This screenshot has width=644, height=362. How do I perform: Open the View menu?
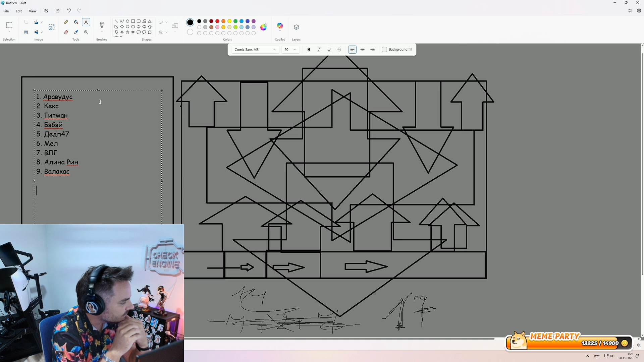(33, 11)
